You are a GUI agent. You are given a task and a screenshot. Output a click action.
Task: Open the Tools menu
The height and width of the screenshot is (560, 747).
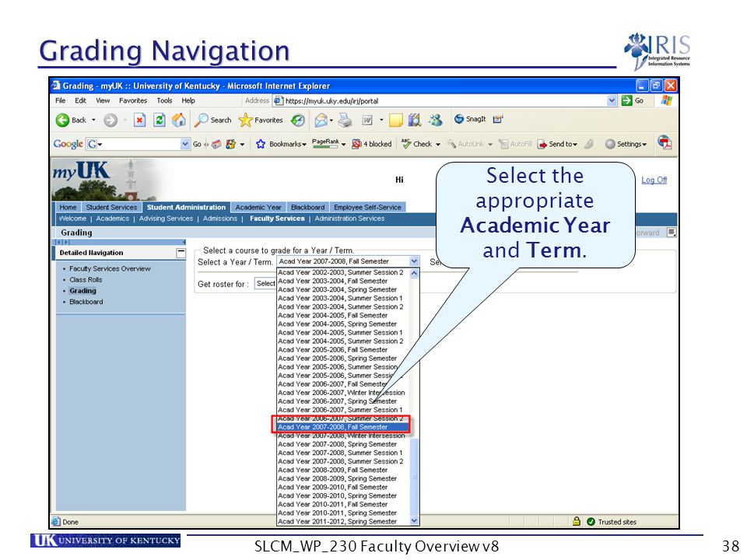[164, 100]
